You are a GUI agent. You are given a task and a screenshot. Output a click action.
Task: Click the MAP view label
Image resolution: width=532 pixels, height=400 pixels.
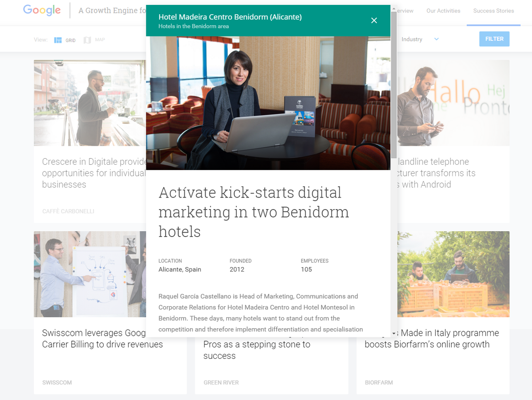pyautogui.click(x=100, y=40)
